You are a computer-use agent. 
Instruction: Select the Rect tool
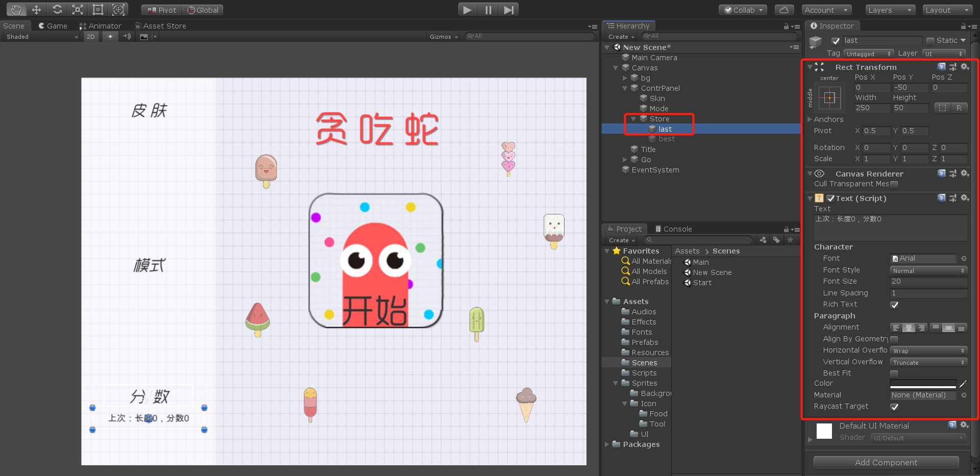pyautogui.click(x=98, y=10)
